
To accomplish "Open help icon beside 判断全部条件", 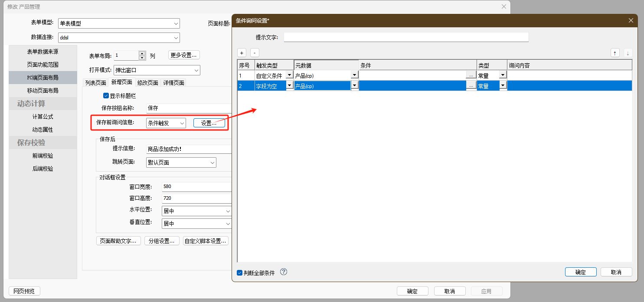I will point(284,272).
